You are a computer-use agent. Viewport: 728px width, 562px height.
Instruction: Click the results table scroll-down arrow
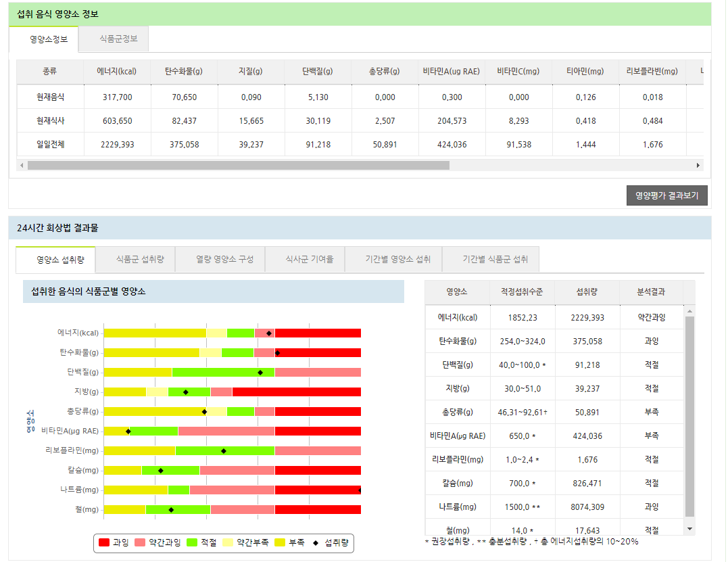point(689,528)
